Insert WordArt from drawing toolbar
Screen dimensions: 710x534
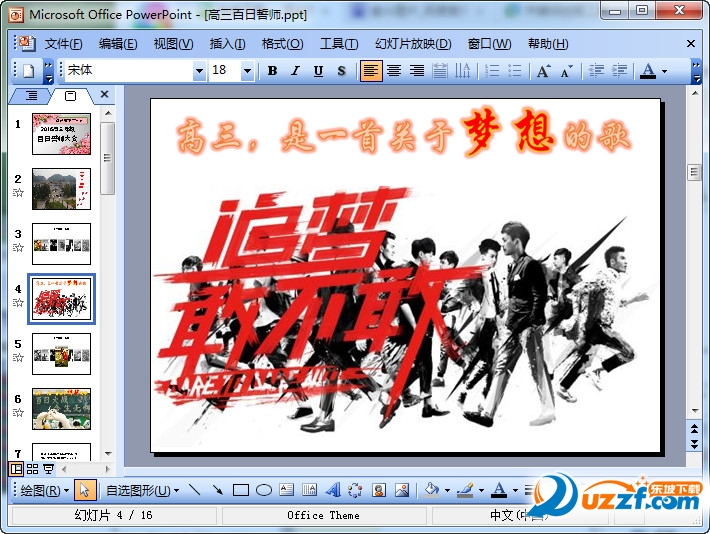(x=333, y=490)
